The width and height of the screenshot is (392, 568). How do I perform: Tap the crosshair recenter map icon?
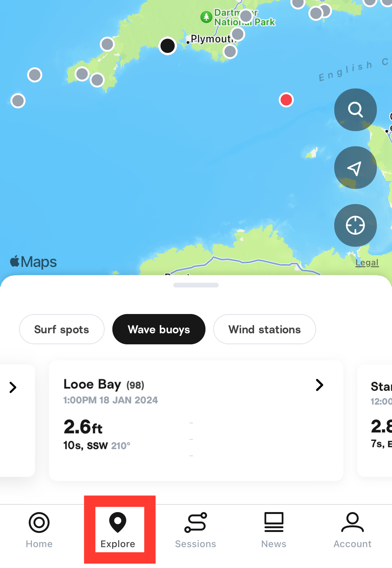pyautogui.click(x=355, y=226)
